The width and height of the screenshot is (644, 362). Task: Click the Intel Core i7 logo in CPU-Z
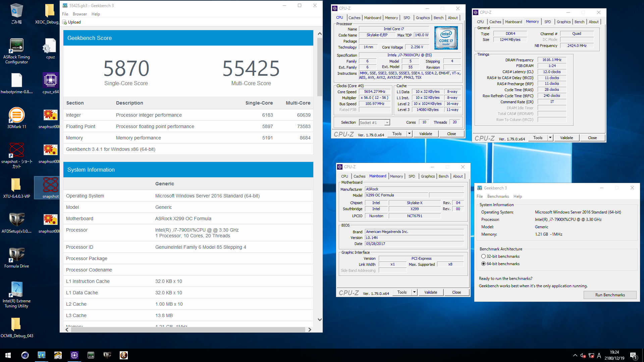tap(446, 38)
